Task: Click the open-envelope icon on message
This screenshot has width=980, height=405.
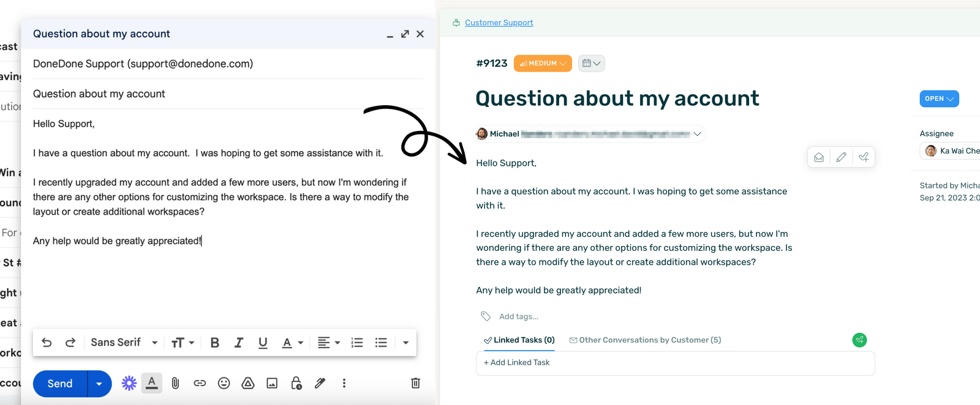Action: pos(819,158)
